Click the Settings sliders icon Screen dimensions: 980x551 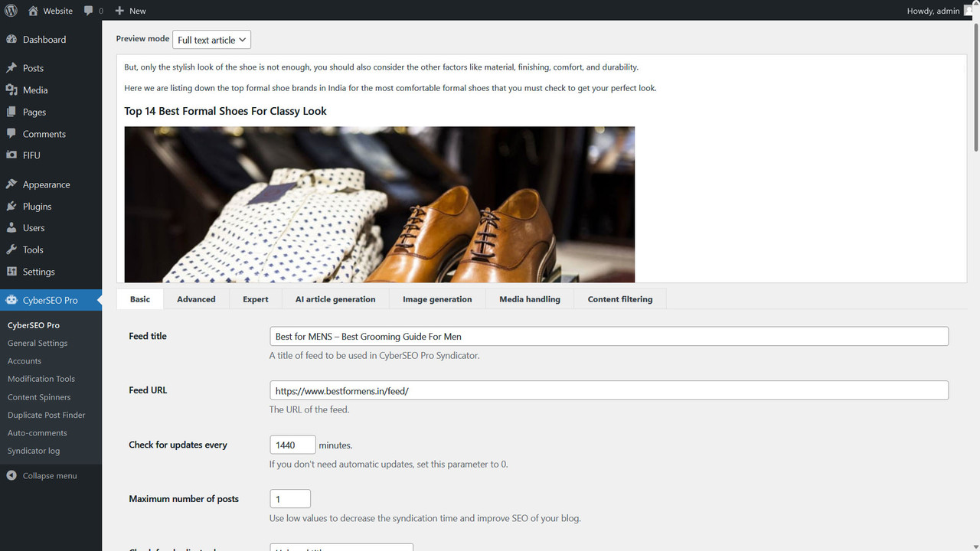(x=11, y=272)
